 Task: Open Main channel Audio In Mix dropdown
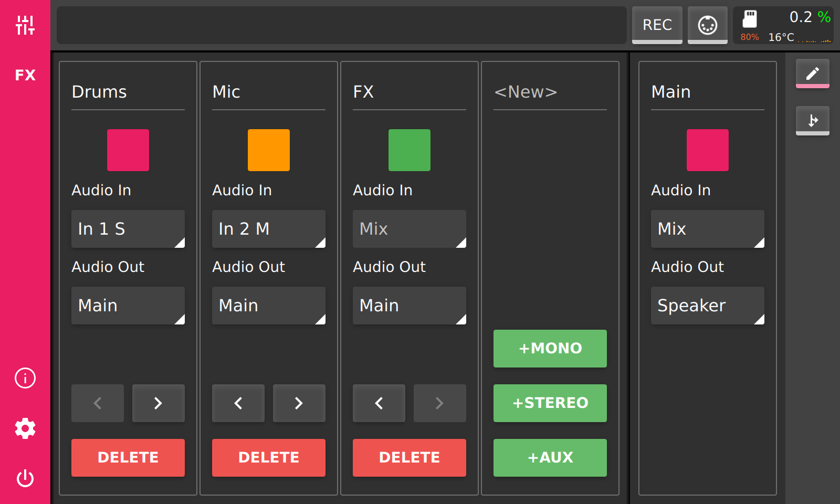708,229
